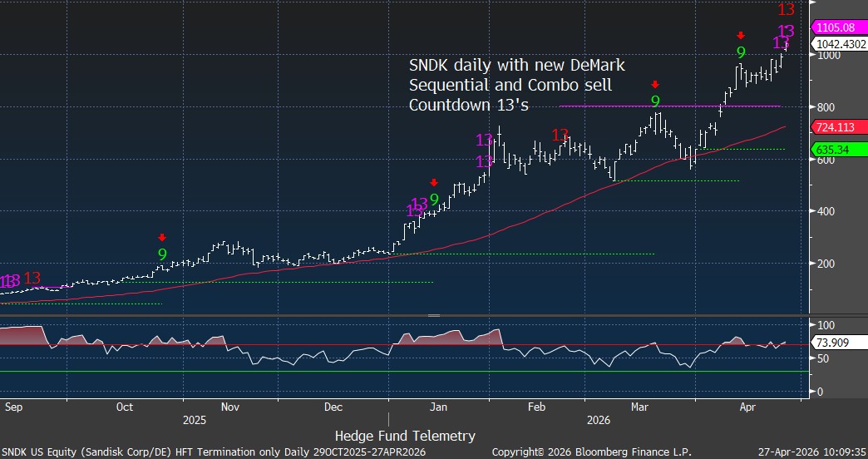
Task: Select the SNDK daily DeMark annotation text
Action: (x=516, y=85)
